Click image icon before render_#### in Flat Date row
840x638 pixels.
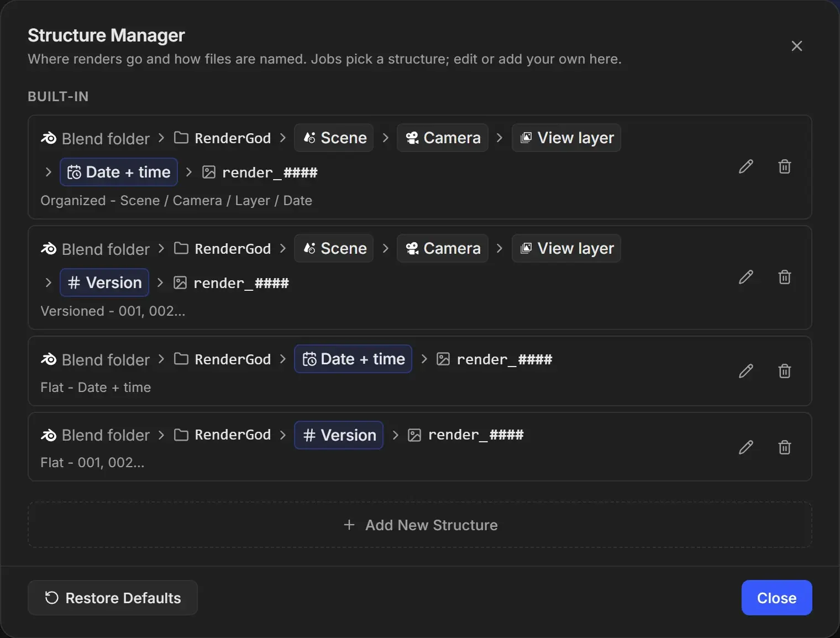[443, 359]
